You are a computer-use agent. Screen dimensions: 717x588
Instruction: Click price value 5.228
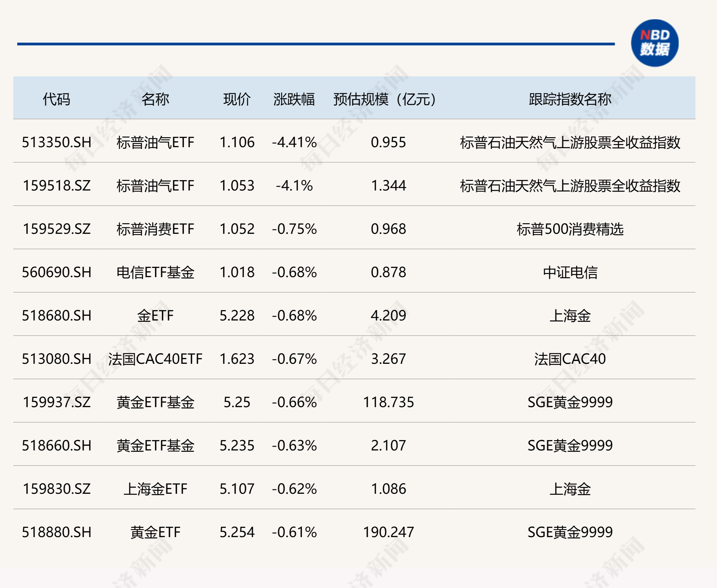237,316
